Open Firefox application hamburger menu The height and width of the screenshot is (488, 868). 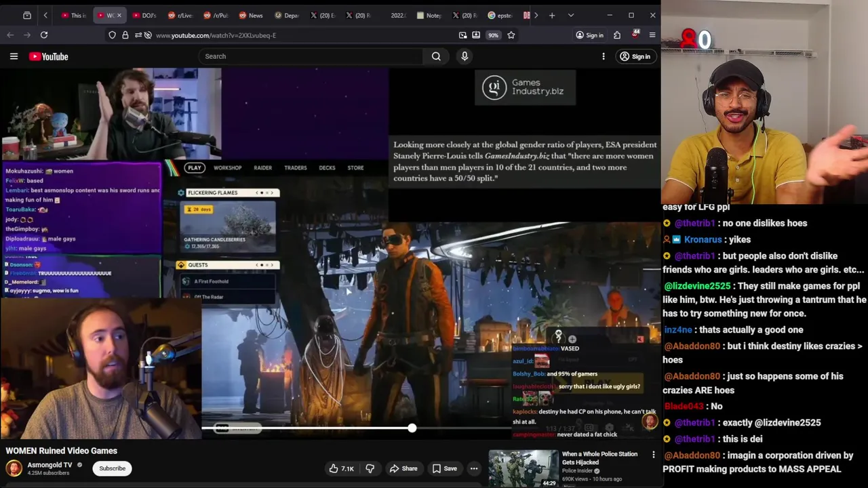point(652,35)
